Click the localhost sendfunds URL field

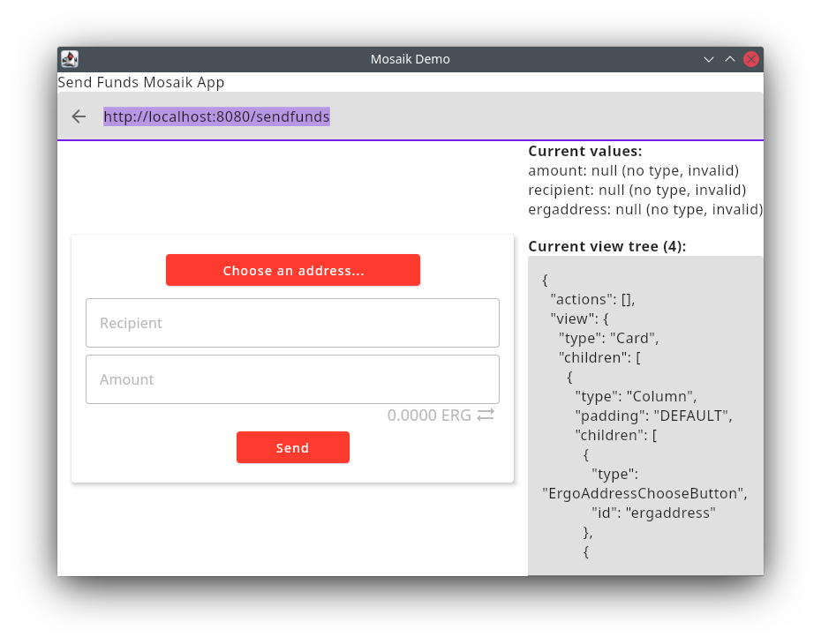click(216, 116)
